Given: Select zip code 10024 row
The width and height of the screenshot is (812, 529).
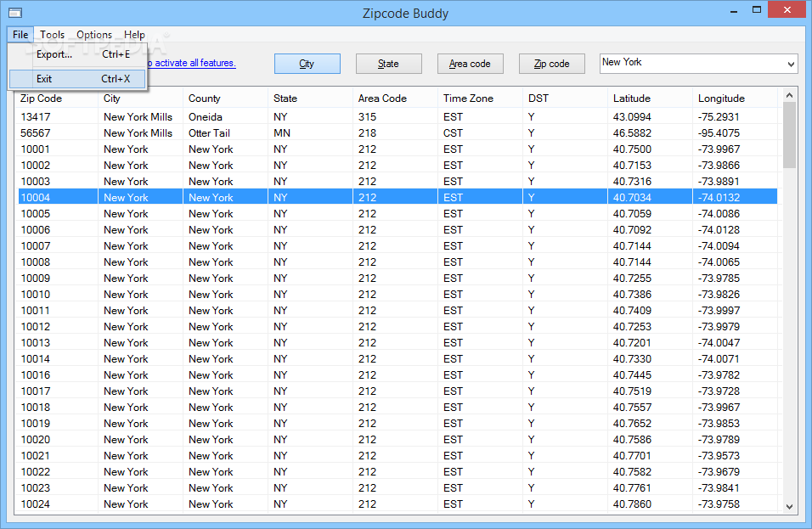Looking at the screenshot, I should 398,504.
